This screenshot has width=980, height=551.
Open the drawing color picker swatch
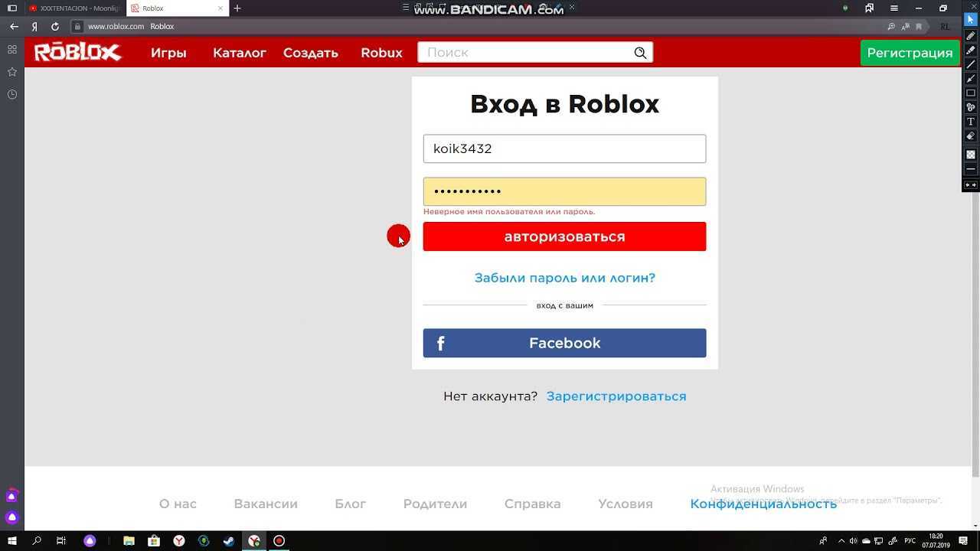pyautogui.click(x=970, y=155)
